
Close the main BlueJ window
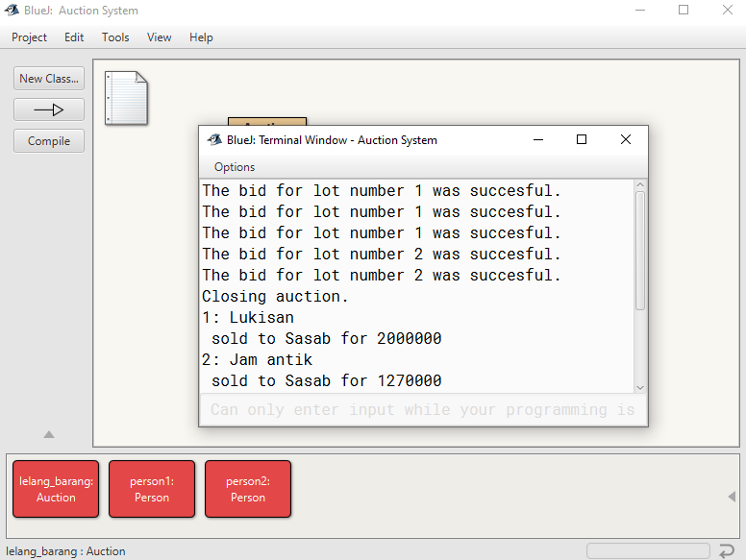tap(728, 10)
